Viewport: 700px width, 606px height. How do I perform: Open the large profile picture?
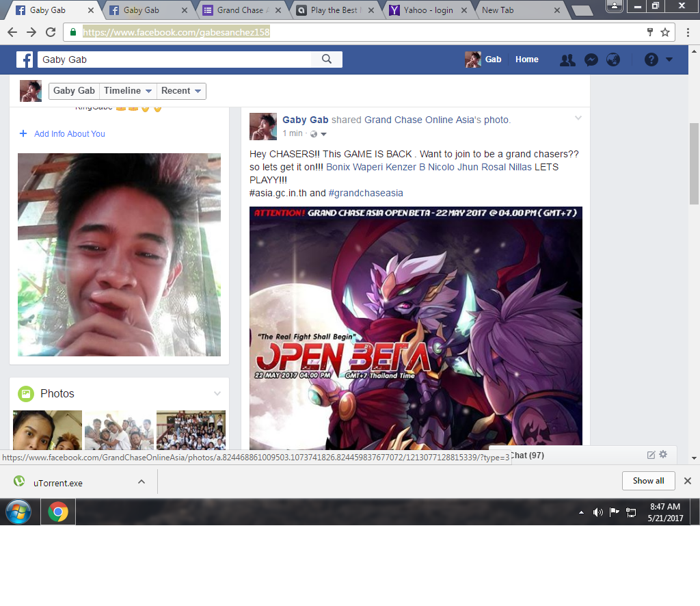119,254
